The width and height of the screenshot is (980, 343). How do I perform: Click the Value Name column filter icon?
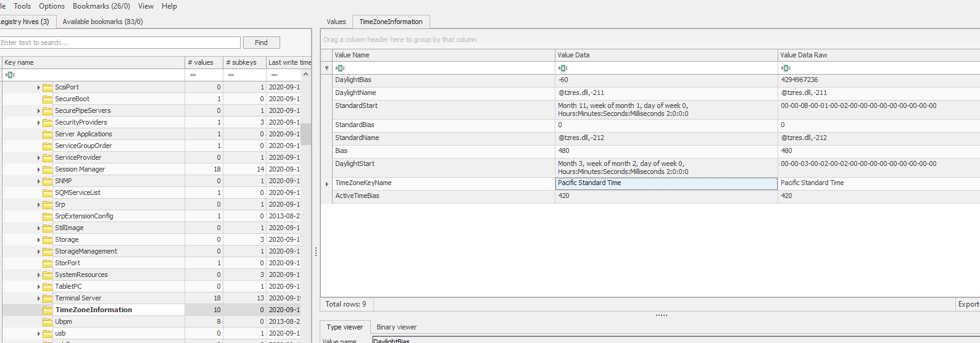(x=340, y=68)
